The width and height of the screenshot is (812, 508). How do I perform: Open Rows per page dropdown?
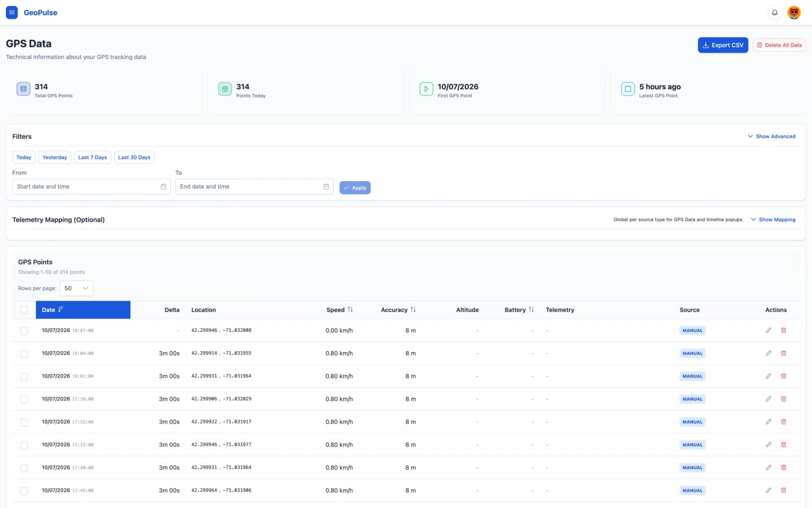pos(77,288)
